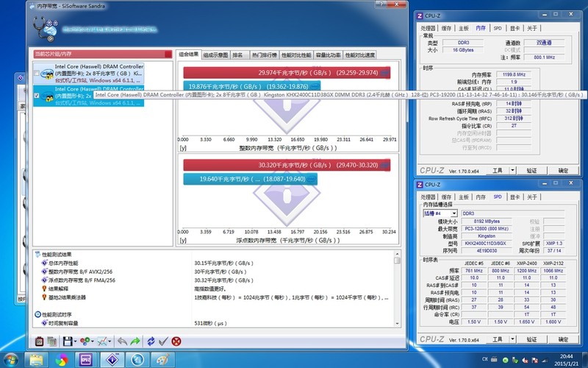Open 内存 tab in lower CPU-Z window
The height and width of the screenshot is (368, 588).
481,197
